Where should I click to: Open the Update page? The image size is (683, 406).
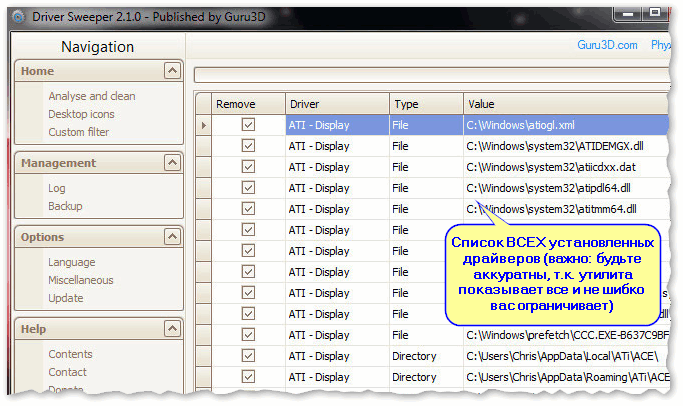pyautogui.click(x=66, y=298)
